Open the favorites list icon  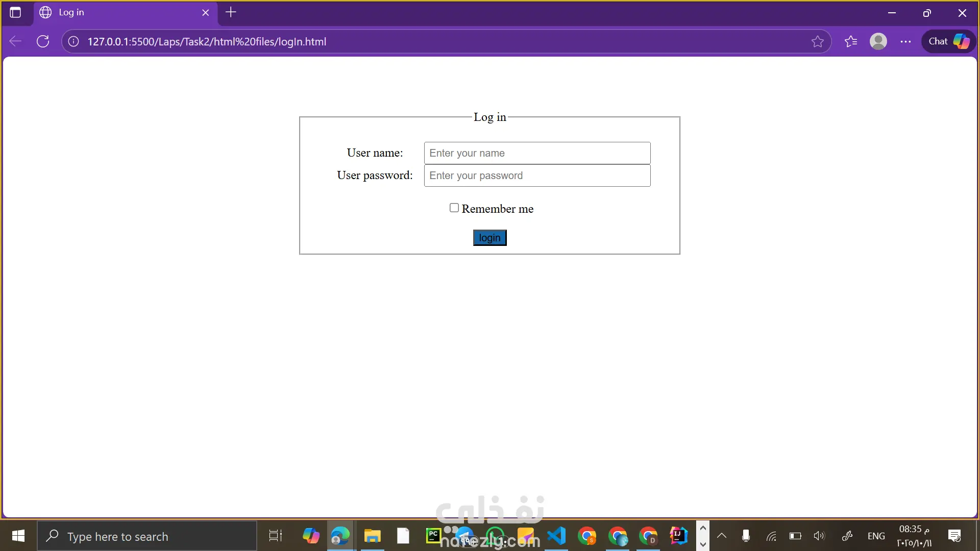click(850, 41)
